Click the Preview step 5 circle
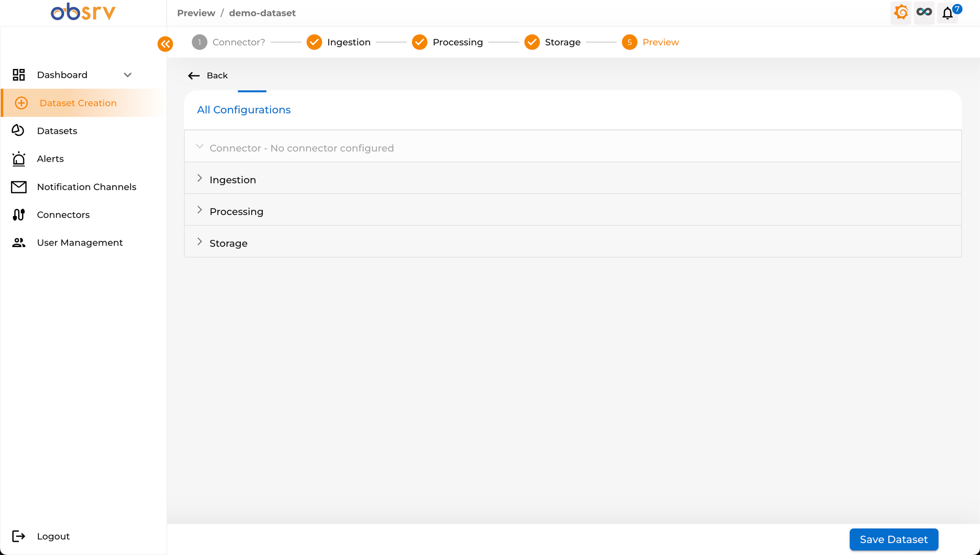 point(630,42)
